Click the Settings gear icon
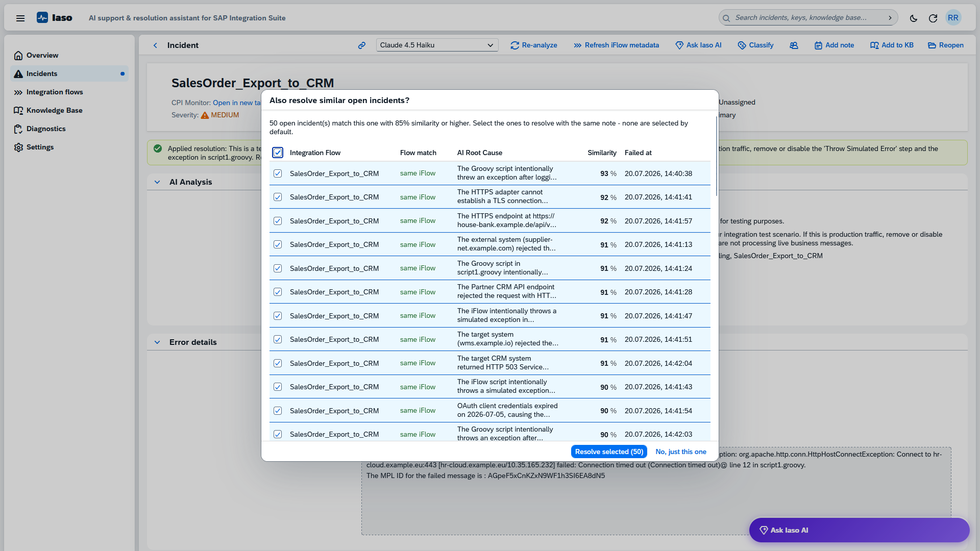The width and height of the screenshot is (980, 551). coord(18,147)
